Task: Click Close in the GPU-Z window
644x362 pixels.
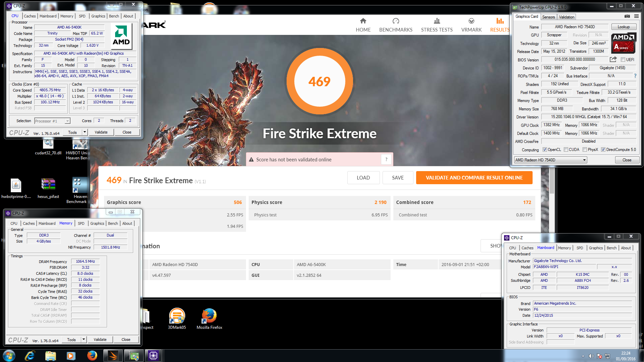Action: (x=627, y=160)
